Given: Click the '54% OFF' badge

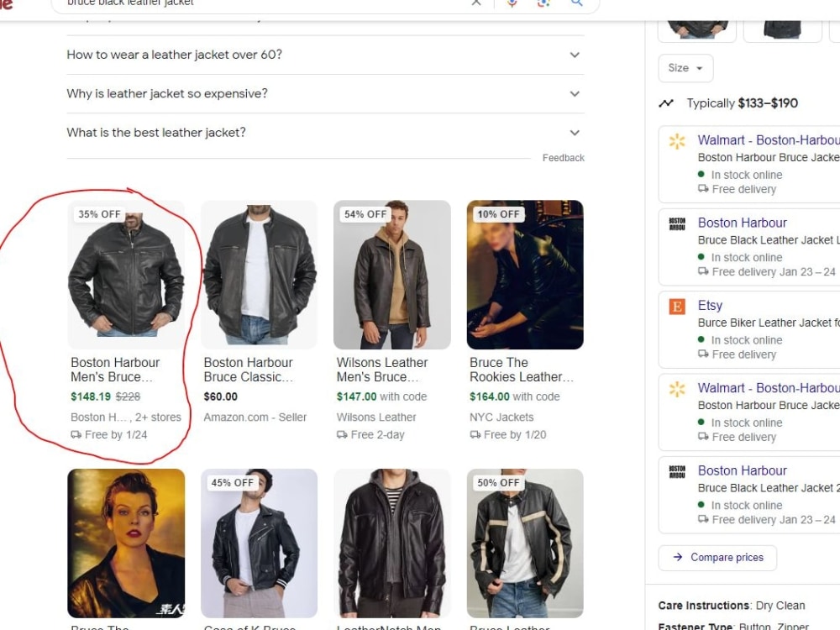Looking at the screenshot, I should pyautogui.click(x=365, y=214).
